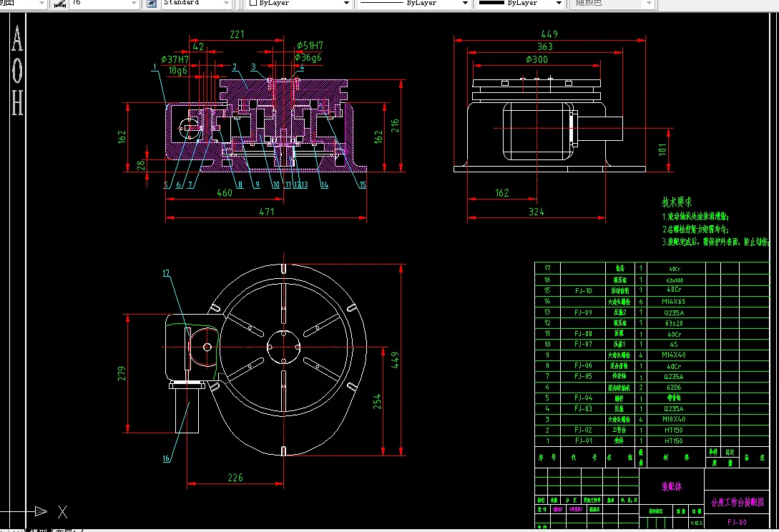Click the 技术要求 heading text
The image size is (779, 532).
click(x=677, y=202)
